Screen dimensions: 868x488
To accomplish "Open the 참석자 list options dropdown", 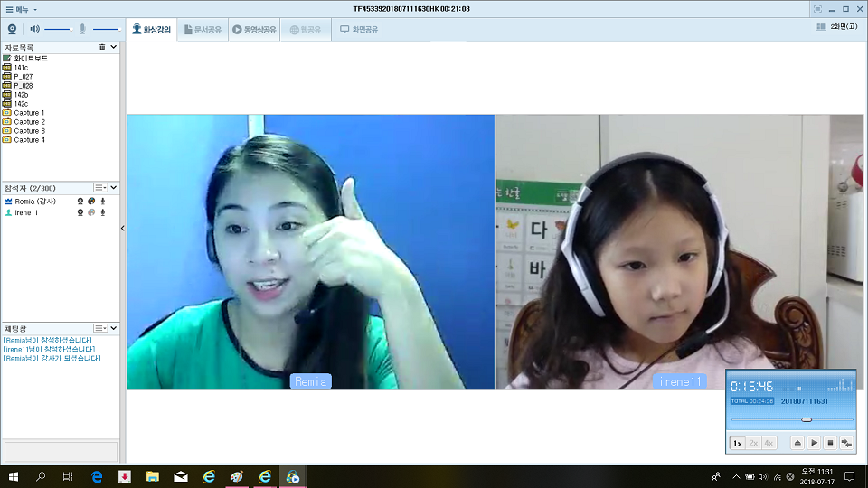I will pyautogui.click(x=100, y=188).
